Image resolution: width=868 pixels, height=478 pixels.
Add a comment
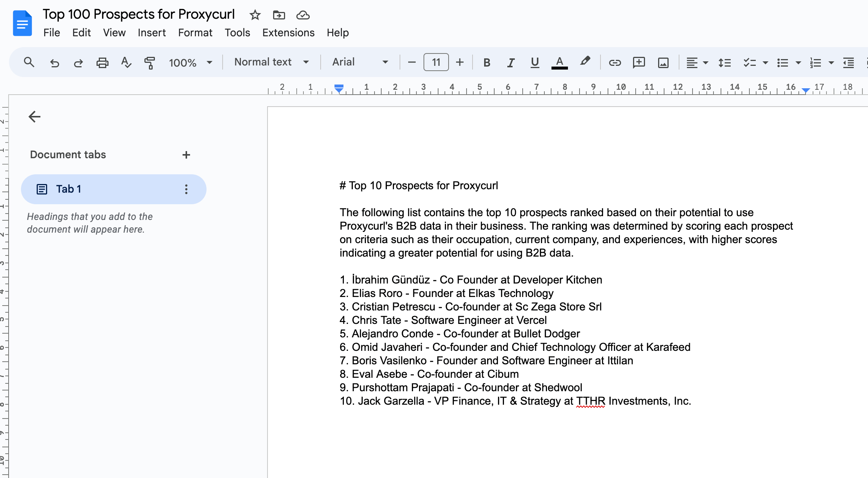639,62
